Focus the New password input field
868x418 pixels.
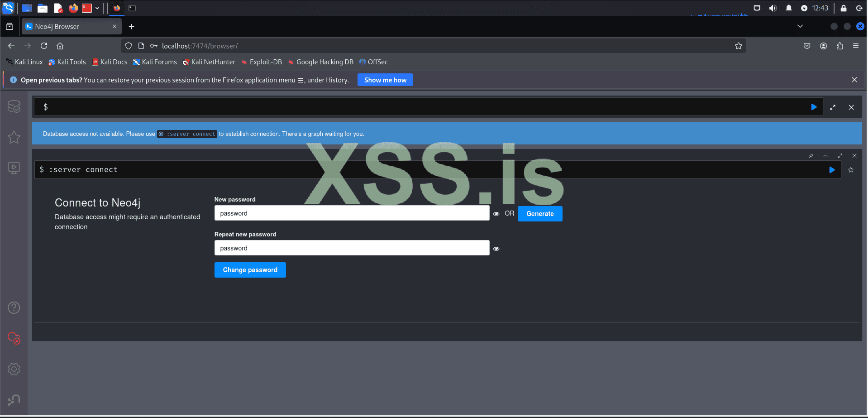[x=352, y=213]
